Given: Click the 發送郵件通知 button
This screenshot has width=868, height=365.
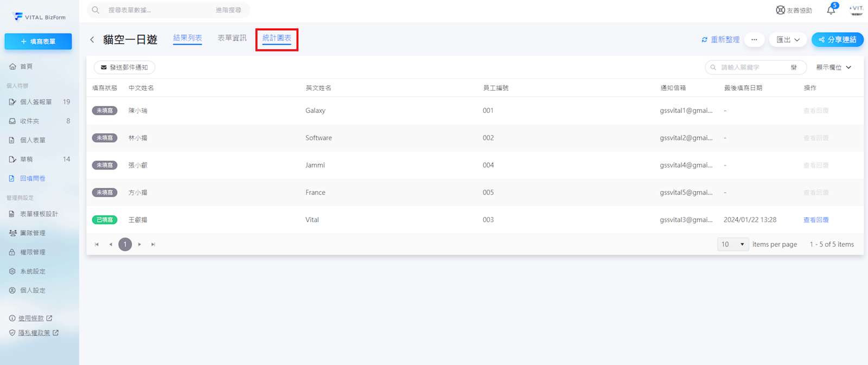Looking at the screenshot, I should pyautogui.click(x=124, y=67).
